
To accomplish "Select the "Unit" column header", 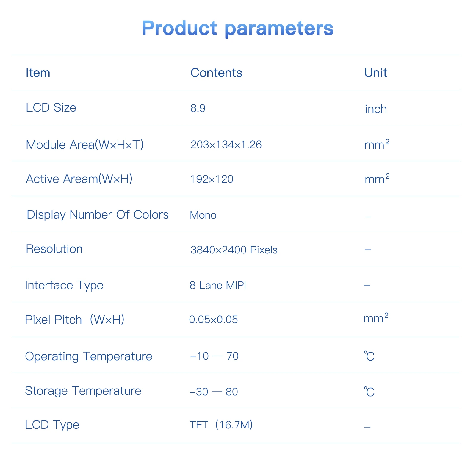I will 375,73.
